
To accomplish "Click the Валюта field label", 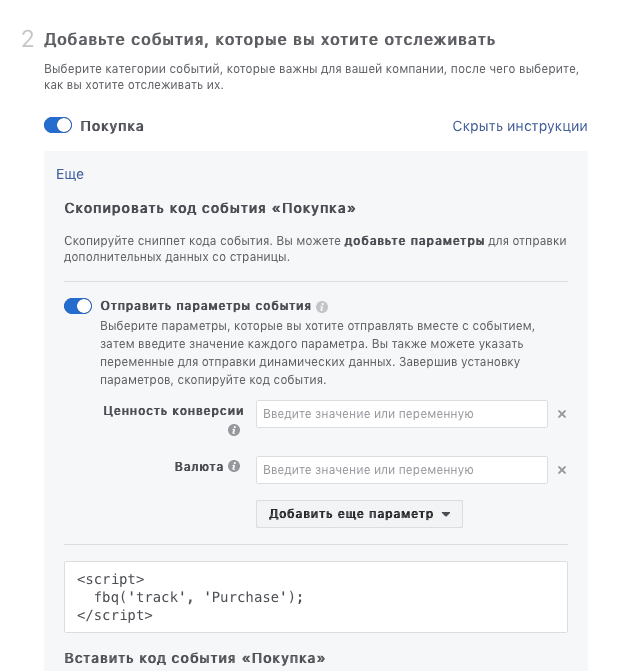I will point(199,466).
